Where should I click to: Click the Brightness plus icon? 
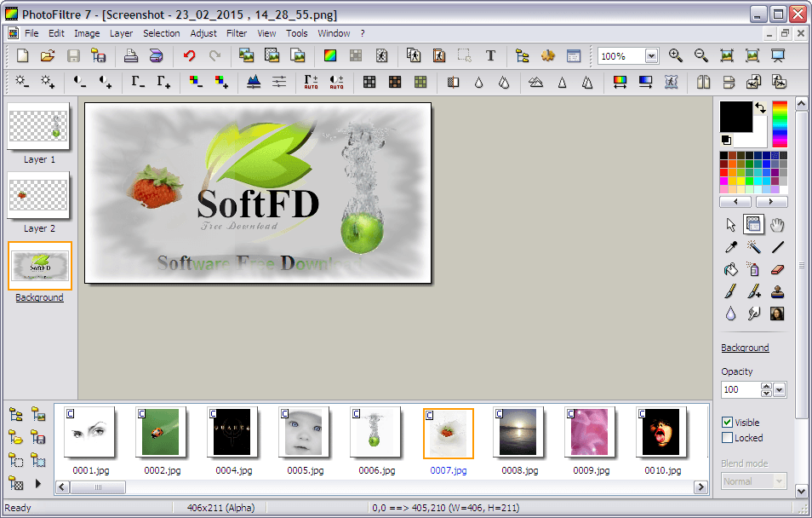coord(48,82)
